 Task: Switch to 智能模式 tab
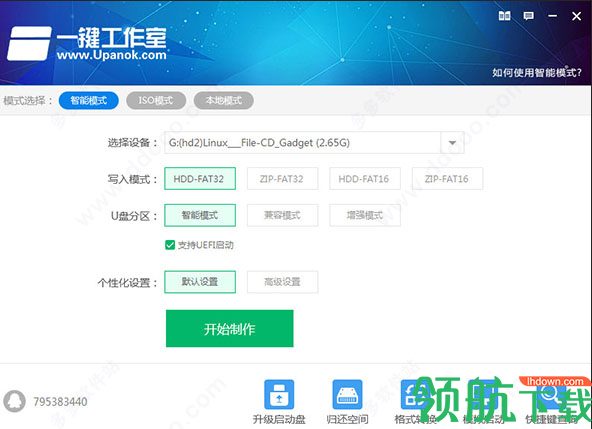tap(89, 100)
